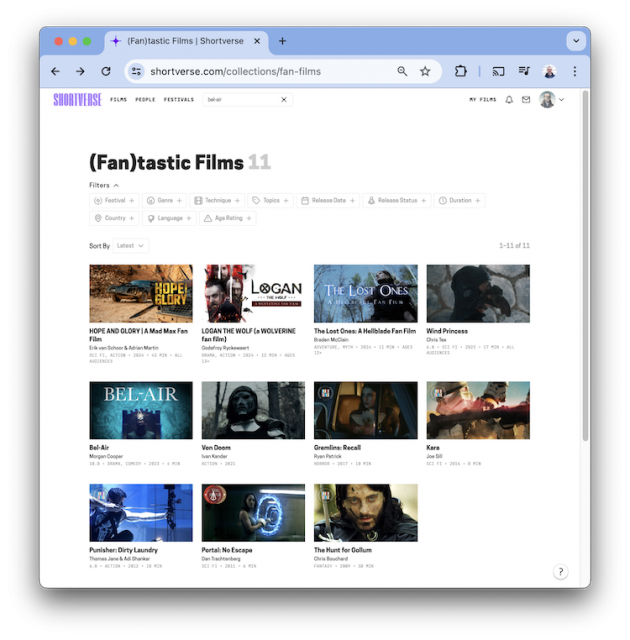Open the Portal: No Escape thumbnail
Viewport: 630px width, 640px height.
coord(253,513)
